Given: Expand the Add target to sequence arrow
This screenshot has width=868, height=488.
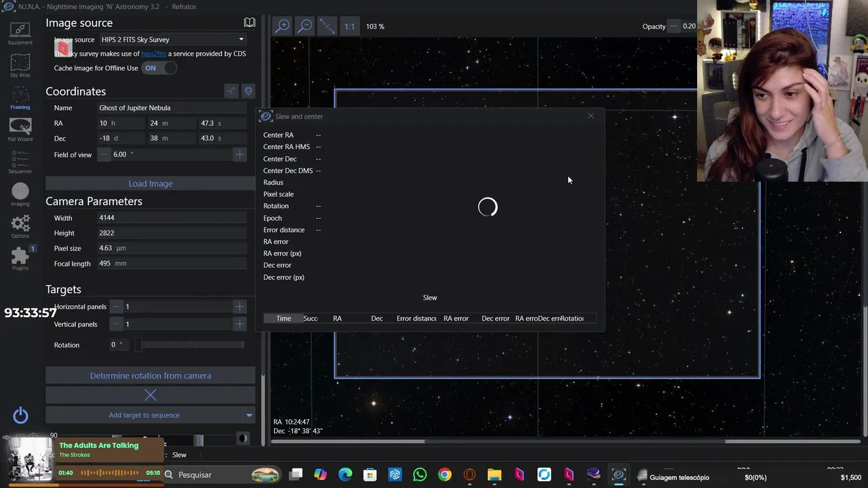Looking at the screenshot, I should pos(249,415).
